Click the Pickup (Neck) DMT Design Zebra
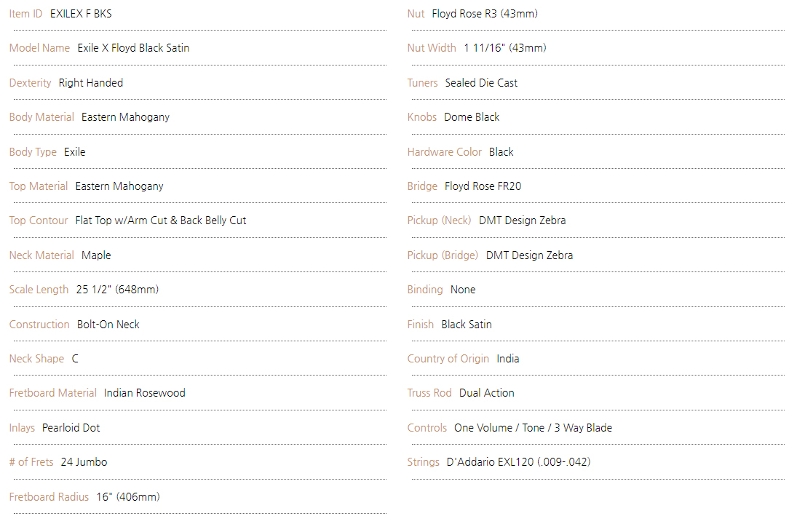The height and width of the screenshot is (532, 805). 522,221
